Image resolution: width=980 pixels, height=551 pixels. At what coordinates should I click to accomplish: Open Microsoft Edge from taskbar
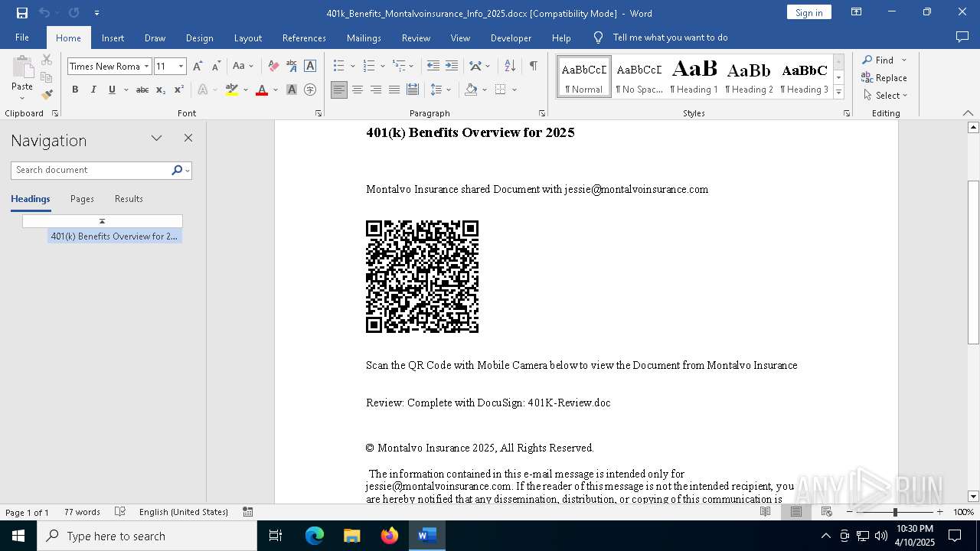315,536
